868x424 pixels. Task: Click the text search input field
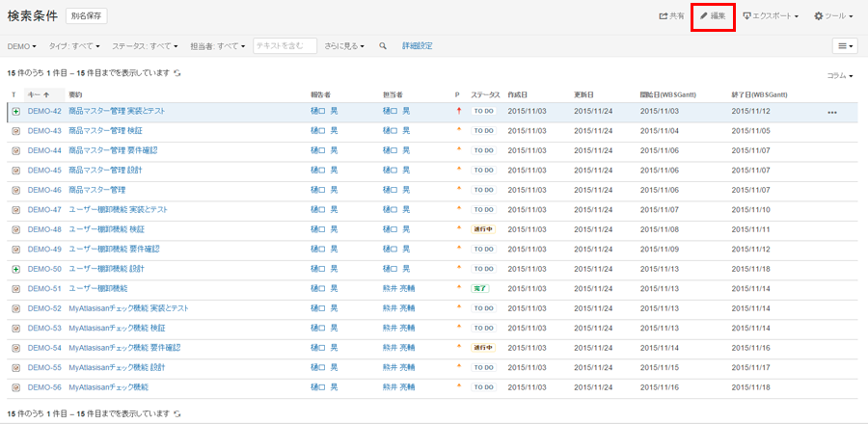coord(285,46)
